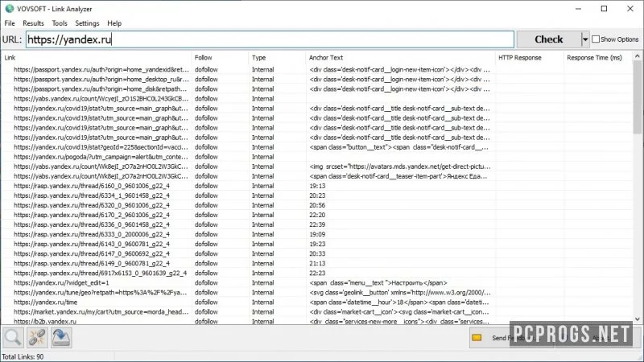
Task: Click anchor text 21:13
Action: (317, 264)
